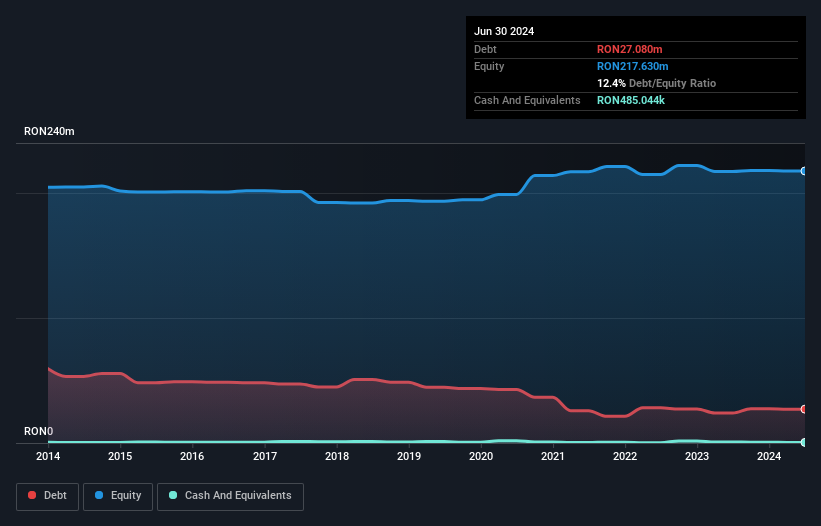Click the 2017 x-axis label
821x526 pixels.
pyautogui.click(x=265, y=456)
